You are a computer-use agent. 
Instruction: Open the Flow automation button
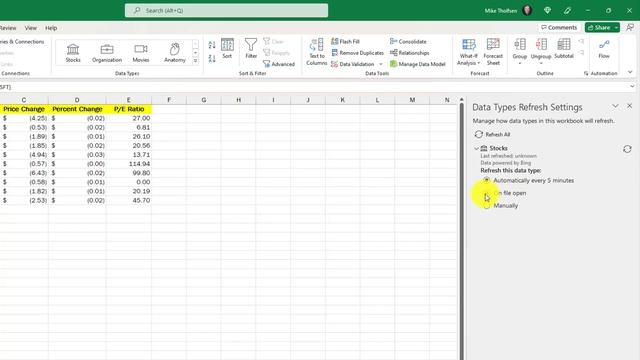coord(604,49)
